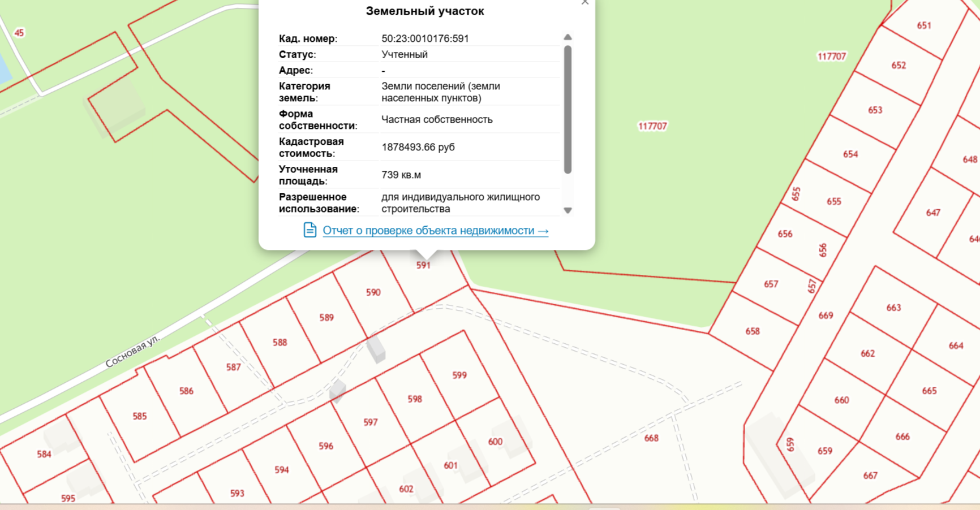The width and height of the screenshot is (980, 510).
Task: Select parcel 590 on the map
Action: click(x=373, y=292)
